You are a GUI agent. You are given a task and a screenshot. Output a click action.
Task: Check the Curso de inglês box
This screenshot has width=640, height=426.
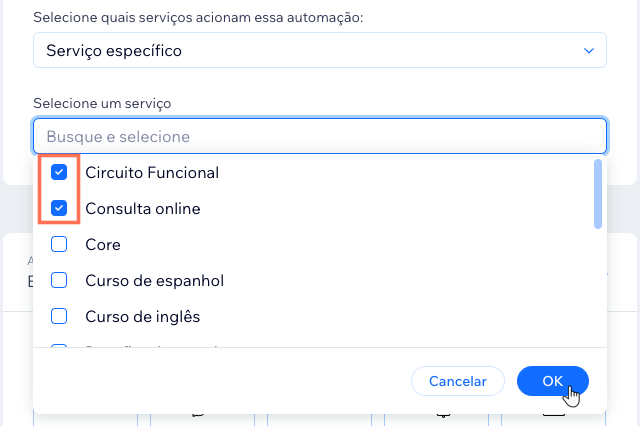coord(59,316)
